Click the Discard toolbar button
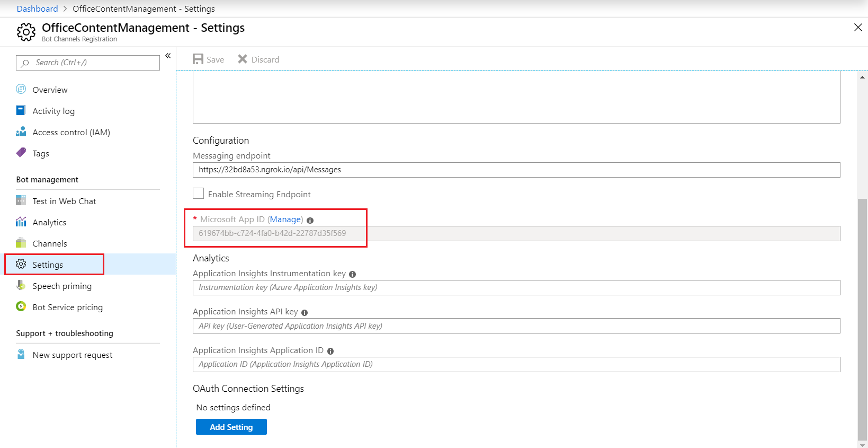Viewport: 868px width, 448px height. (x=258, y=59)
